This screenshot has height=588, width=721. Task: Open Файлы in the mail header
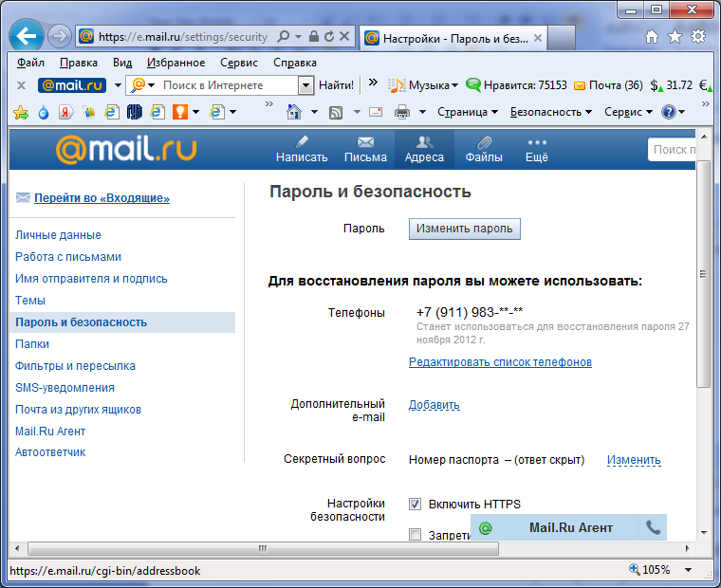click(484, 150)
